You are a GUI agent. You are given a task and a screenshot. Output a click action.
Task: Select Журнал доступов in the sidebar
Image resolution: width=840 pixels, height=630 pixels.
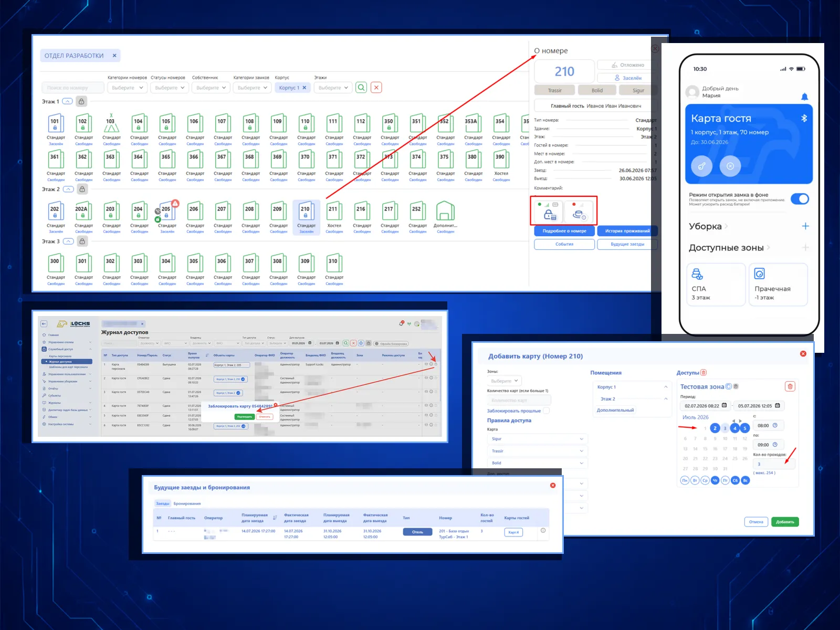67,362
